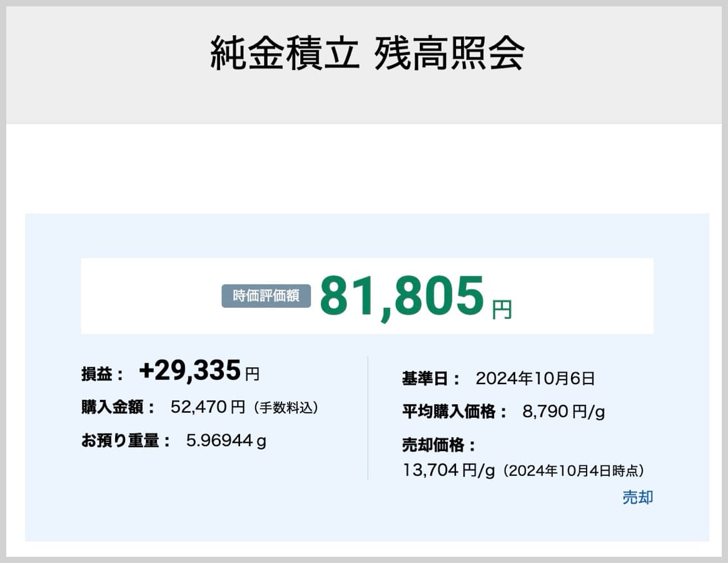Click the 8,790 円/g average price
This screenshot has width=728, height=563.
(x=563, y=412)
